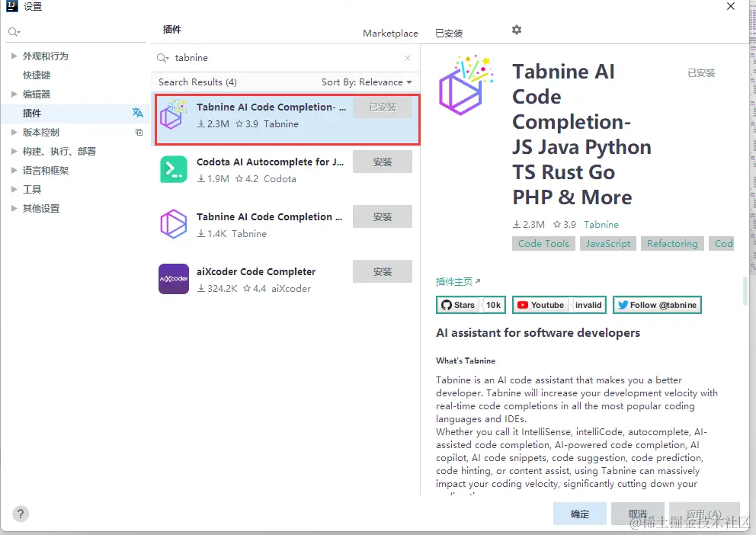Screen dimensions: 756x535
Task: Click 取消 button
Action: [x=637, y=514]
